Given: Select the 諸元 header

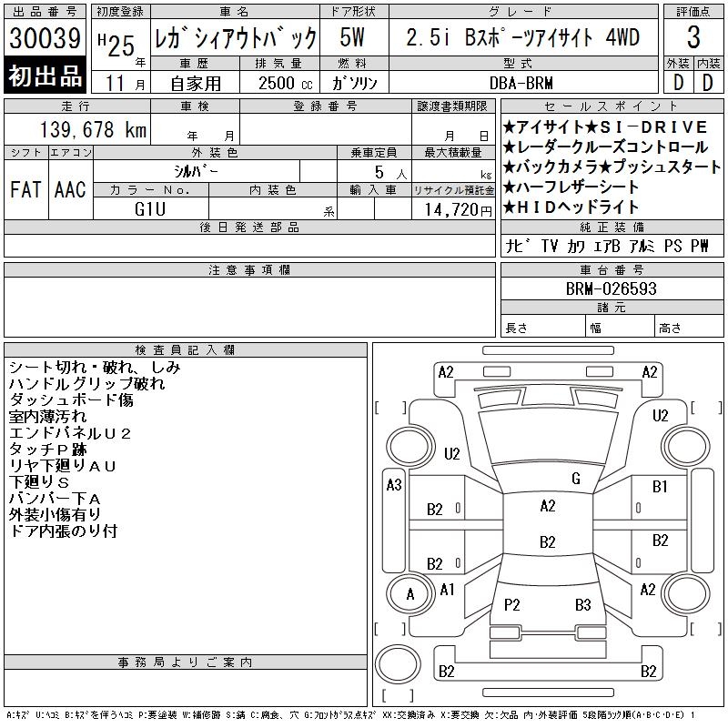Looking at the screenshot, I should point(612,308).
